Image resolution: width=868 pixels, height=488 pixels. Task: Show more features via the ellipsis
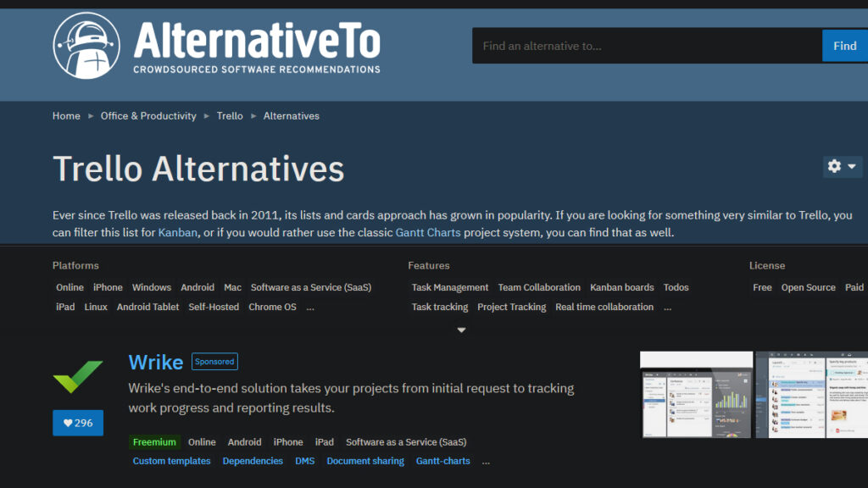click(x=668, y=307)
